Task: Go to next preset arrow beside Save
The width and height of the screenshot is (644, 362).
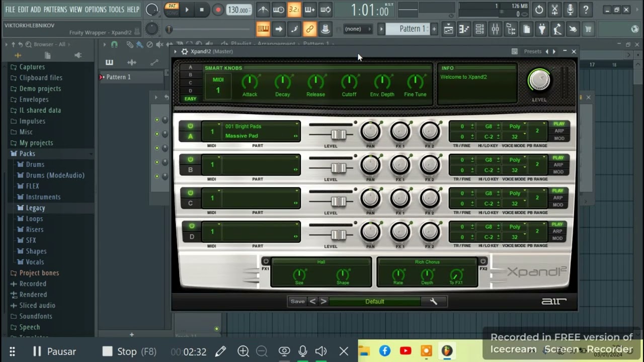Action: (x=324, y=302)
